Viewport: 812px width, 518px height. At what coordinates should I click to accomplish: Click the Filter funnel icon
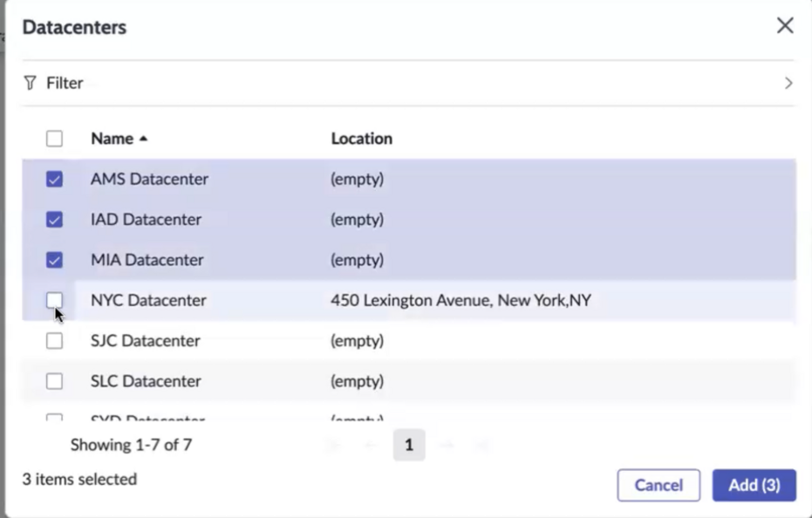[x=30, y=83]
